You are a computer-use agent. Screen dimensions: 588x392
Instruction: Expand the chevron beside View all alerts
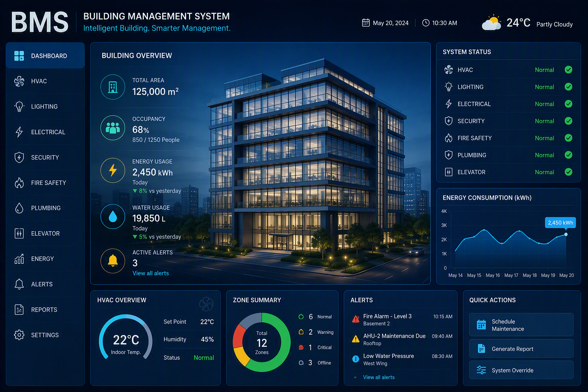point(355,377)
